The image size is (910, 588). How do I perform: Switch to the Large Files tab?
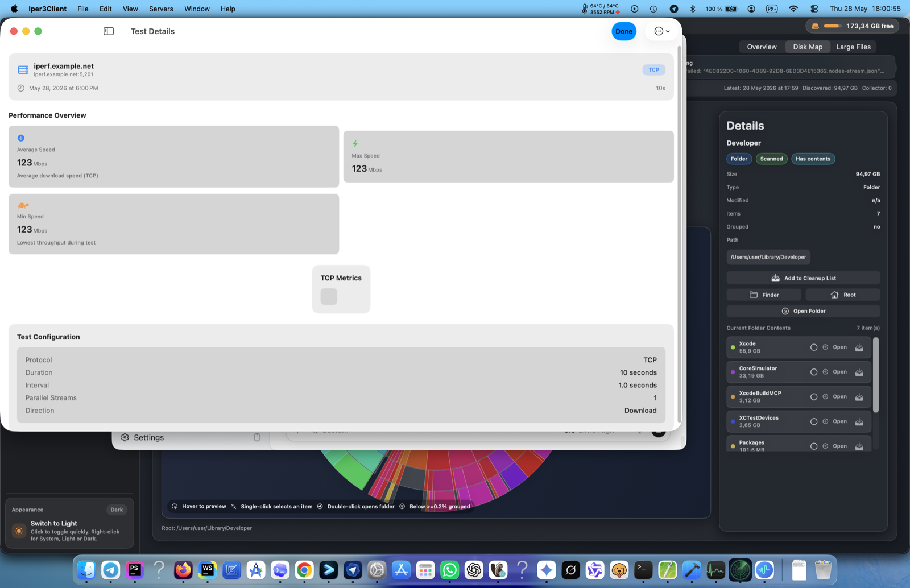click(853, 47)
